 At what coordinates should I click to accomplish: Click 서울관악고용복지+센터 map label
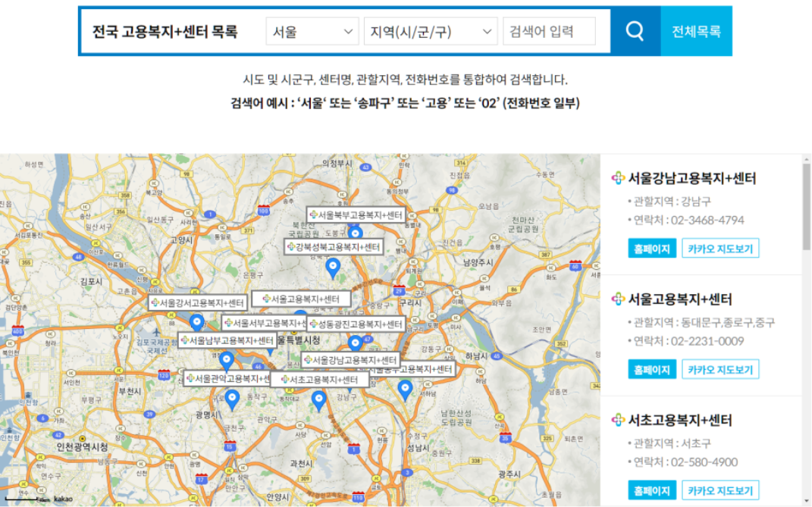click(x=227, y=379)
